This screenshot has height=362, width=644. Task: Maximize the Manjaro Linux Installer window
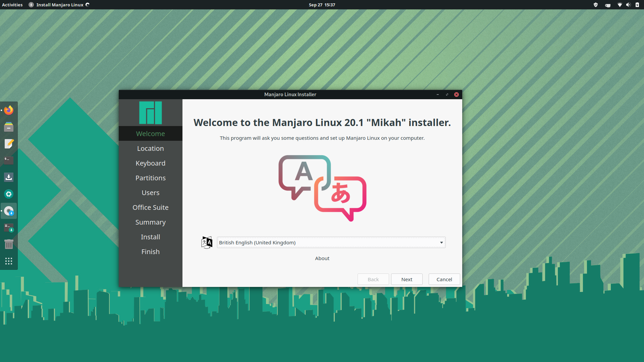click(x=447, y=95)
